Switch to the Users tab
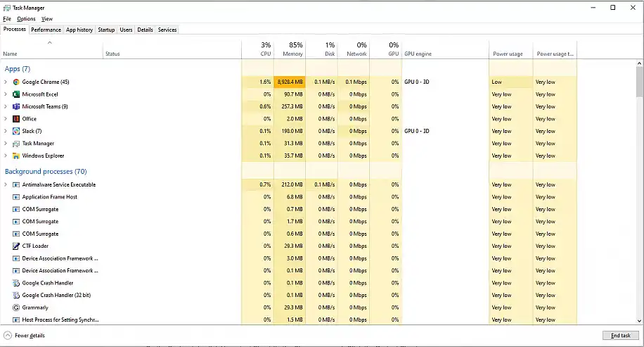 point(126,30)
